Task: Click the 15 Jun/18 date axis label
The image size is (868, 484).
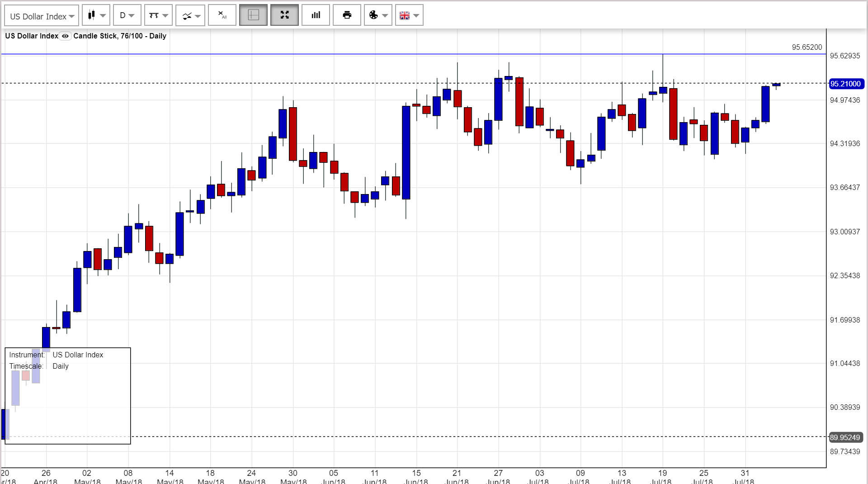Action: pos(416,477)
